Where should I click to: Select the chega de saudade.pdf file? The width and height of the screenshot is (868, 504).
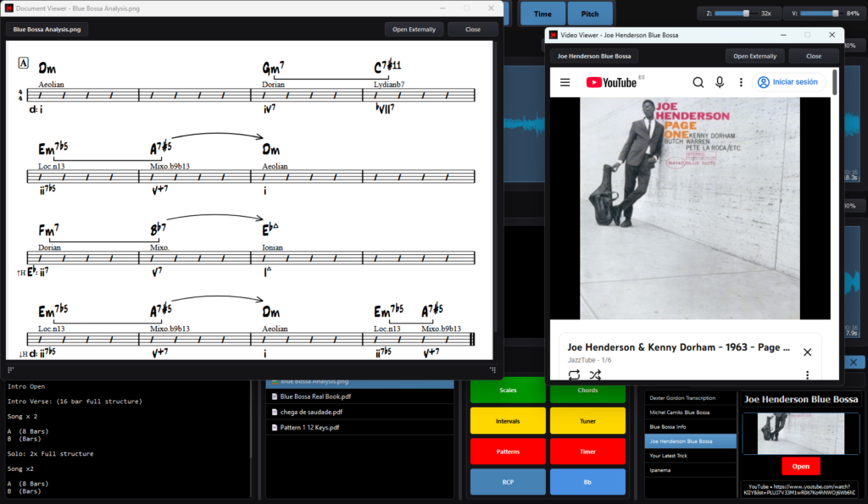point(359,413)
